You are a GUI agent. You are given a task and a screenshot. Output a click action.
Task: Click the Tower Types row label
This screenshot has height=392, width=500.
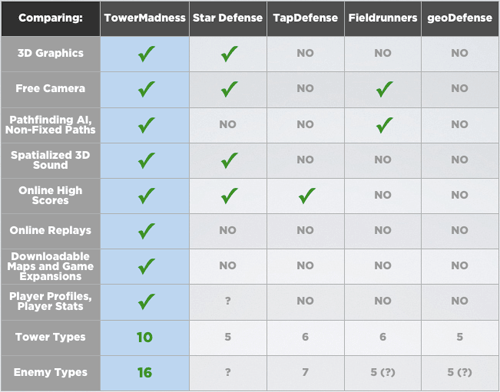point(50,337)
